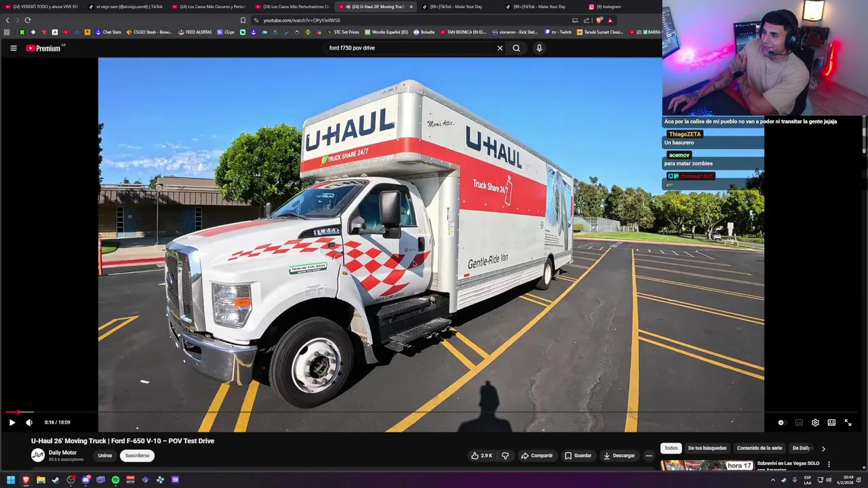This screenshot has height=488, width=868.
Task: Go to YouTube Premium home logo
Action: click(x=44, y=48)
